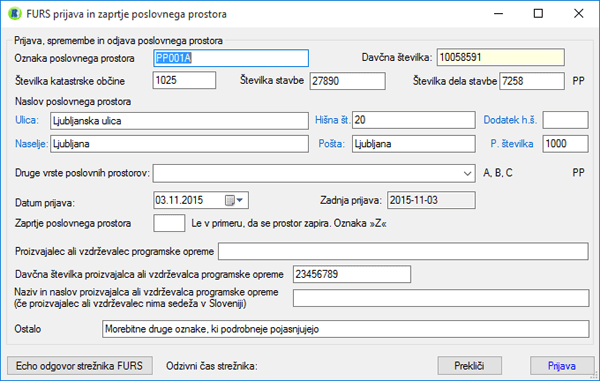600x381 pixels.
Task: Click the date text in Datum prijava
Action: coord(179,200)
